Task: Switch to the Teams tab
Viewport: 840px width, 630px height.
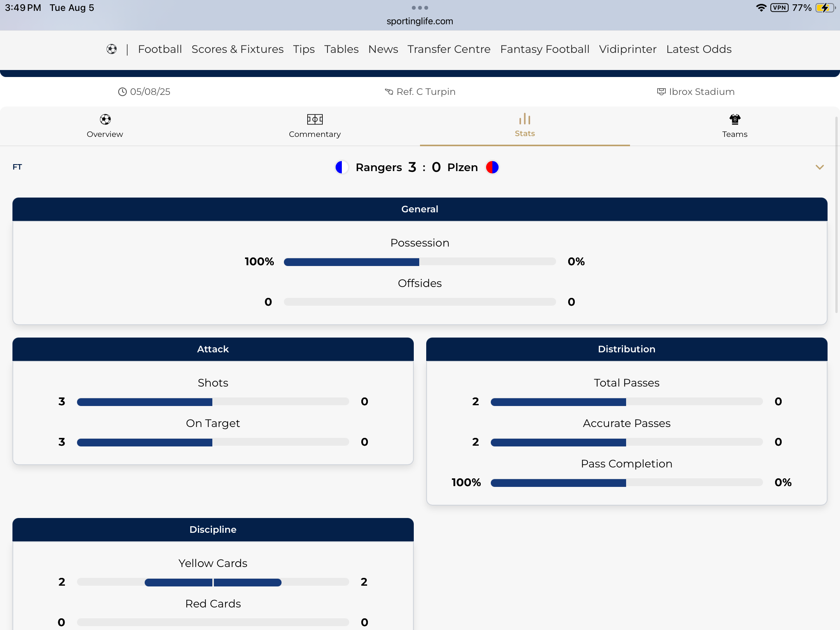Action: pos(735,126)
